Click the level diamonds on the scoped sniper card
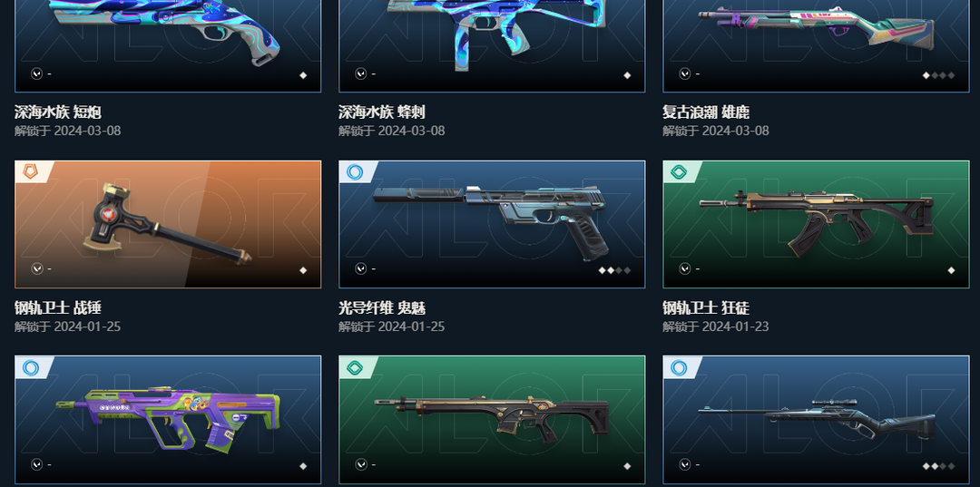This screenshot has height=487, width=980. click(x=939, y=466)
